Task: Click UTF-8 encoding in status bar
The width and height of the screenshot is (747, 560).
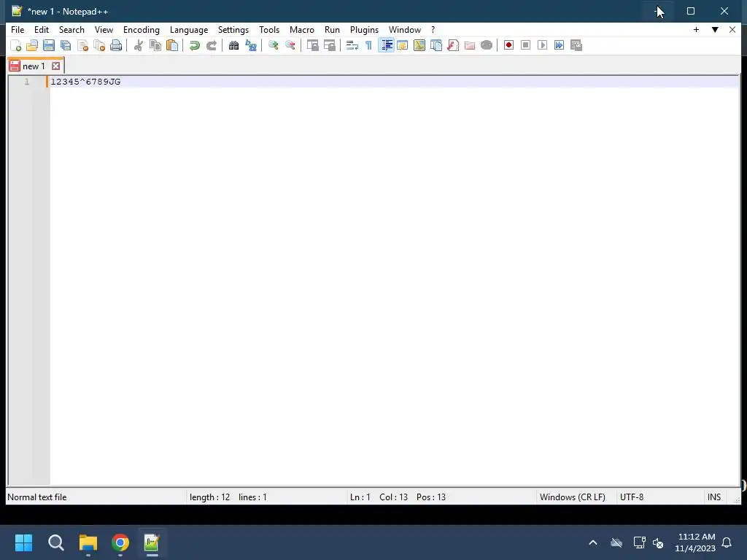Action: [632, 497]
